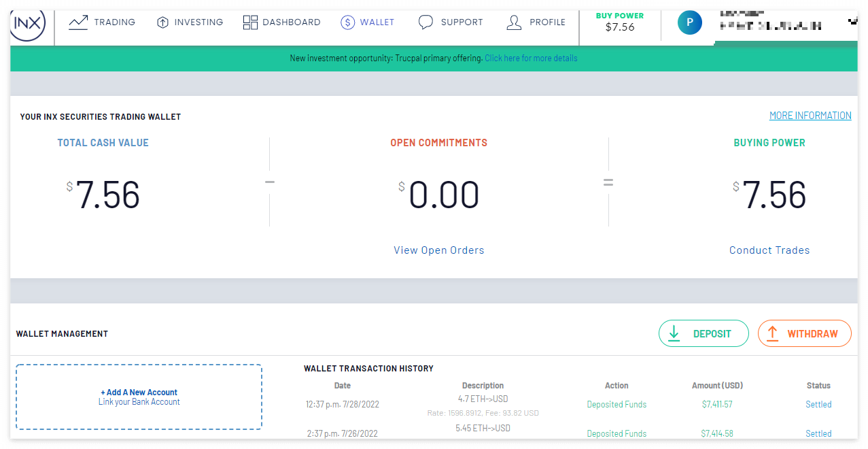Click Deposited Funds in the 7/26/2022 row
Viewport: 868px width, 449px height.
pos(617,433)
